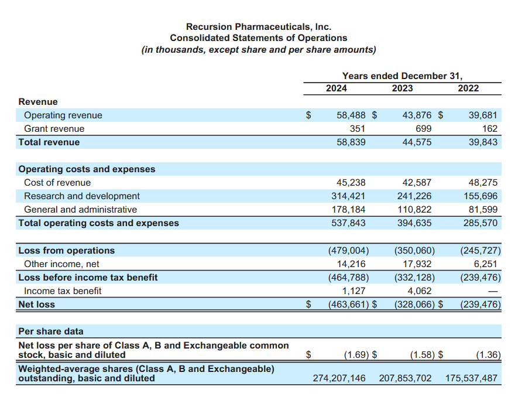The image size is (532, 403).
Task: Click the Loss from operations label
Action: [x=67, y=251]
